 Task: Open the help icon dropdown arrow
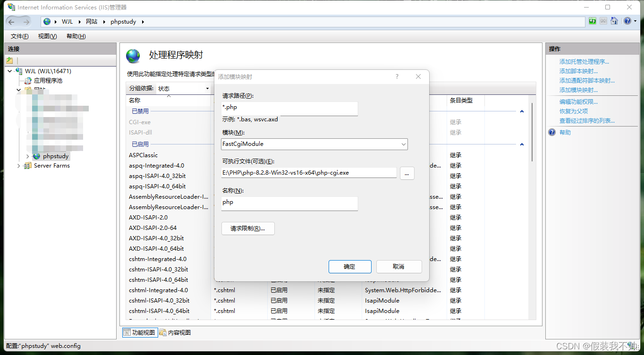coord(636,21)
